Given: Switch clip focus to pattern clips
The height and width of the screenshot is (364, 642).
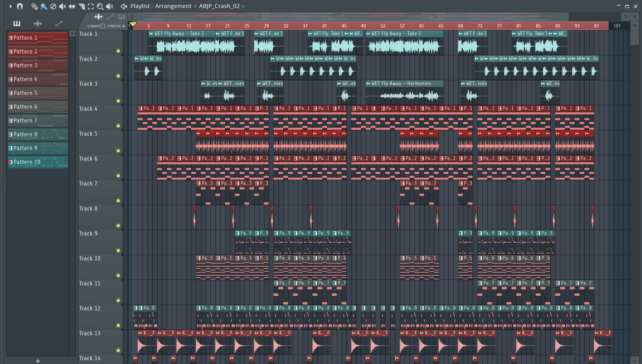Looking at the screenshot, I should pyautogui.click(x=121, y=17).
